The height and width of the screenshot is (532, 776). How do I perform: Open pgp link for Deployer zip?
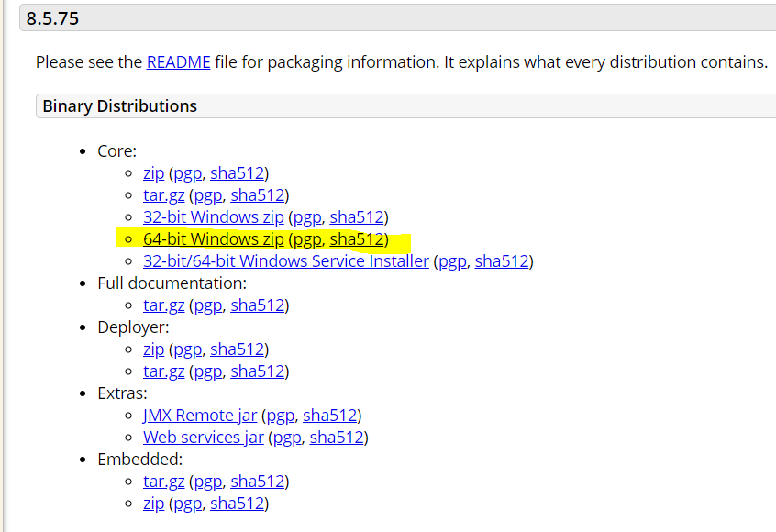click(x=187, y=349)
